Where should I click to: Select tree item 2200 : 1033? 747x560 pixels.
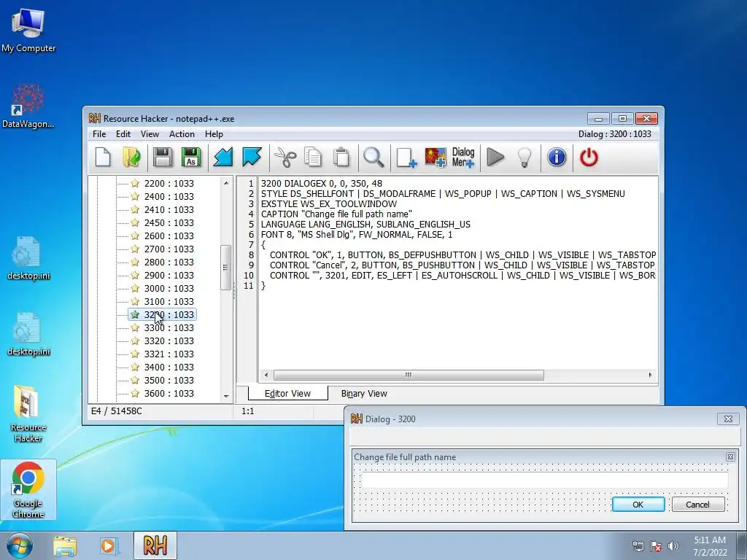coord(169,183)
